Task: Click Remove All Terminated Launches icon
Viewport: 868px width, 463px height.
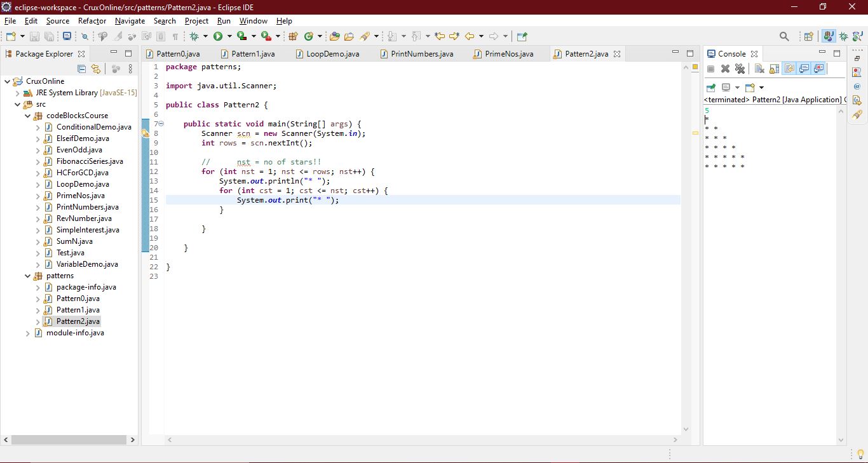Action: (x=740, y=69)
